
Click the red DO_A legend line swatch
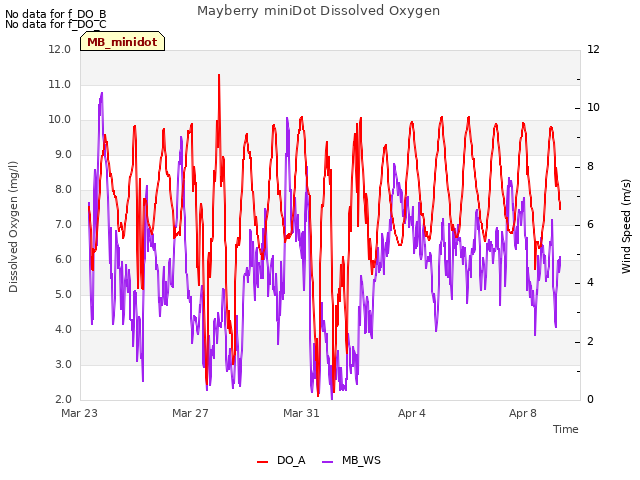pos(262,462)
